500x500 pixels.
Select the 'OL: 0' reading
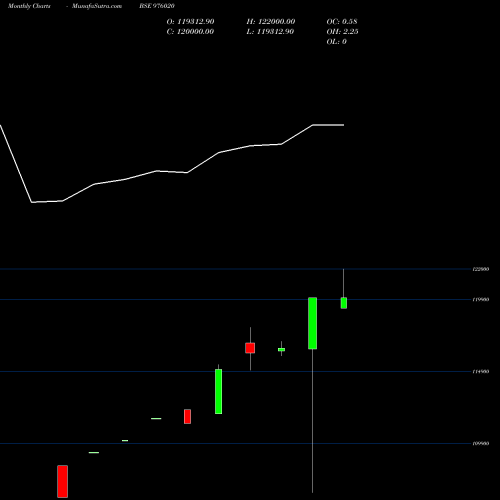click(337, 42)
